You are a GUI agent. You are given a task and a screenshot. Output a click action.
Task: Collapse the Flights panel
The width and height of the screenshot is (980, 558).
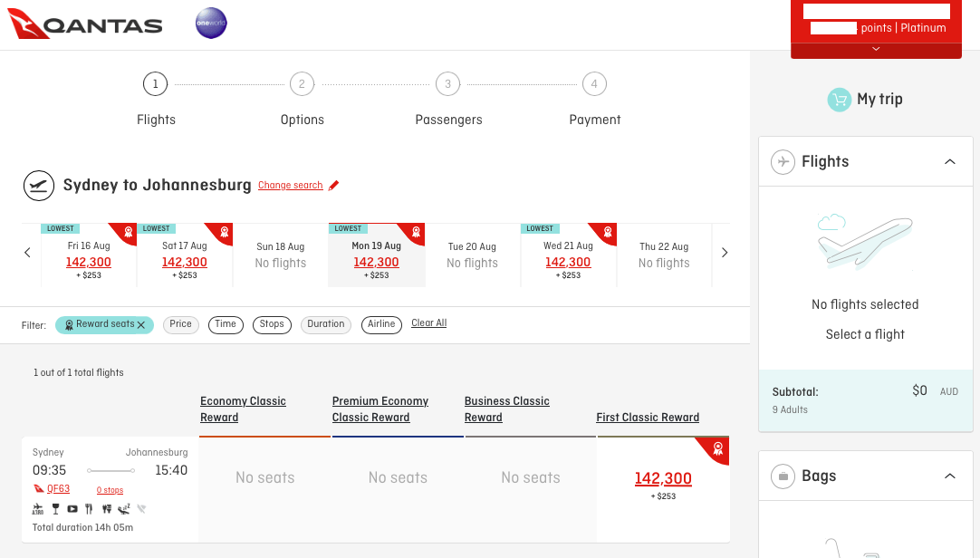pos(949,161)
